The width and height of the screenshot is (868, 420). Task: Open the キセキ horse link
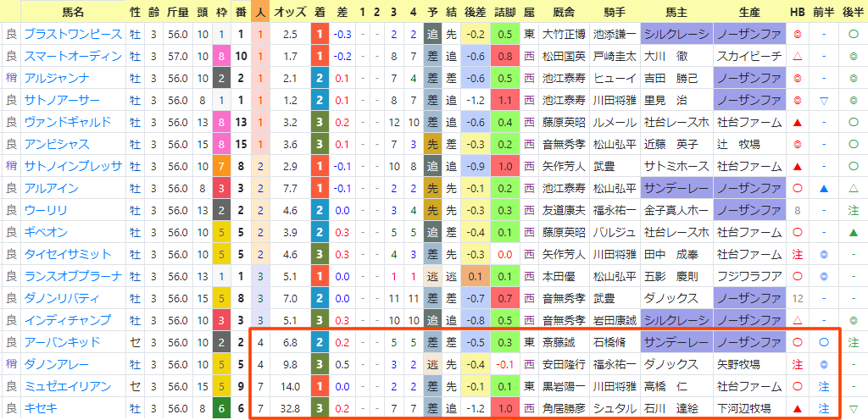tap(41, 408)
